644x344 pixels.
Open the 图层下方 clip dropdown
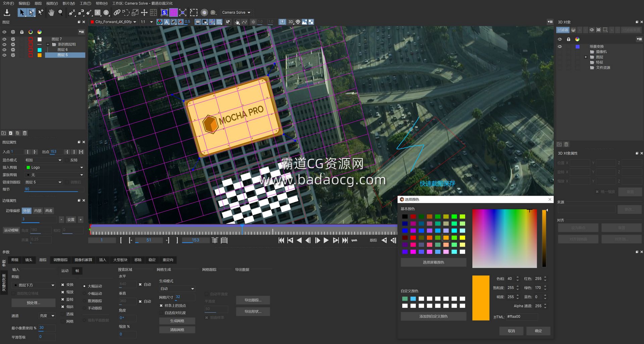pyautogui.click(x=34, y=285)
